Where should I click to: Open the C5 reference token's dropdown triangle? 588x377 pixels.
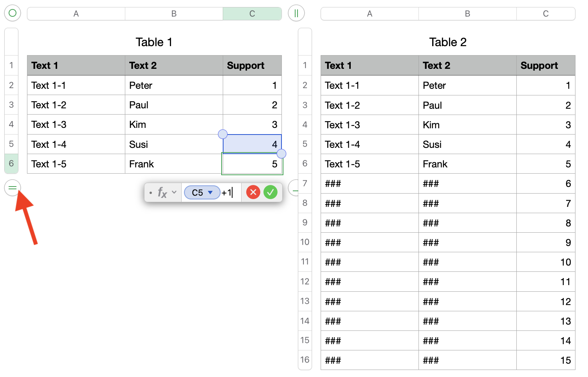(210, 192)
